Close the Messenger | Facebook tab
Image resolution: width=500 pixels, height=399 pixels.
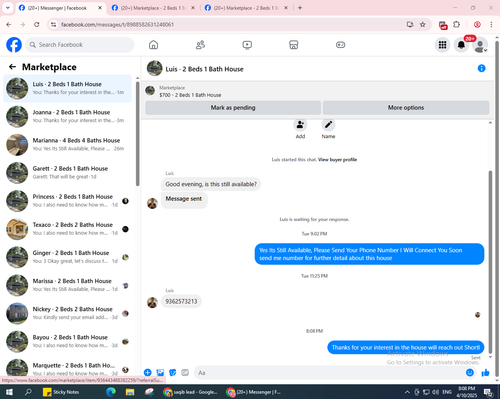coord(100,8)
